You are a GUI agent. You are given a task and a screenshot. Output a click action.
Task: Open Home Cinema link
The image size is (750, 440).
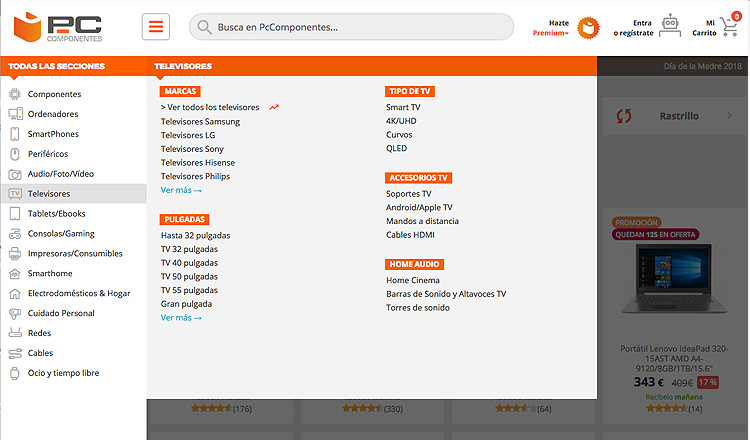pos(413,280)
